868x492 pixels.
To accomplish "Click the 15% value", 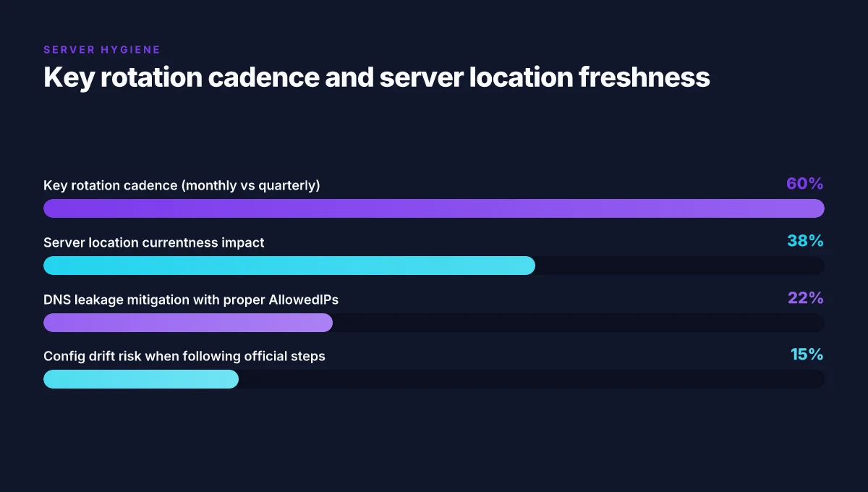I will 807,355.
